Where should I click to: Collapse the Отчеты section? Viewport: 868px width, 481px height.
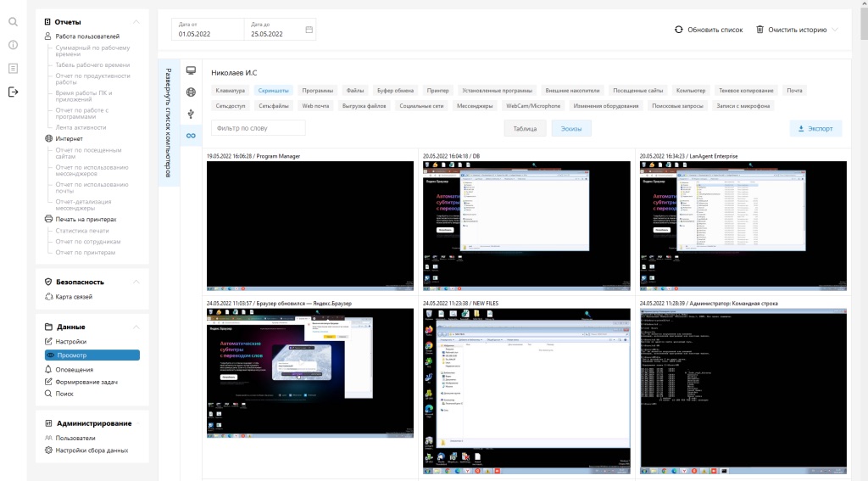point(136,21)
